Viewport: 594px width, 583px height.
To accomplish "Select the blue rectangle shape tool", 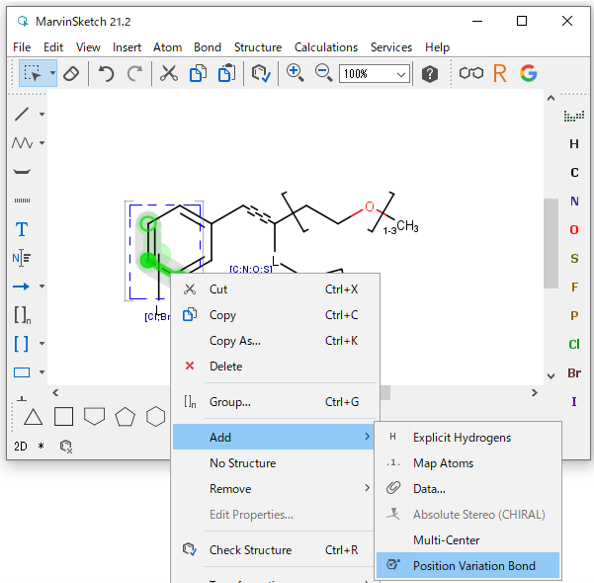I will pos(22,372).
